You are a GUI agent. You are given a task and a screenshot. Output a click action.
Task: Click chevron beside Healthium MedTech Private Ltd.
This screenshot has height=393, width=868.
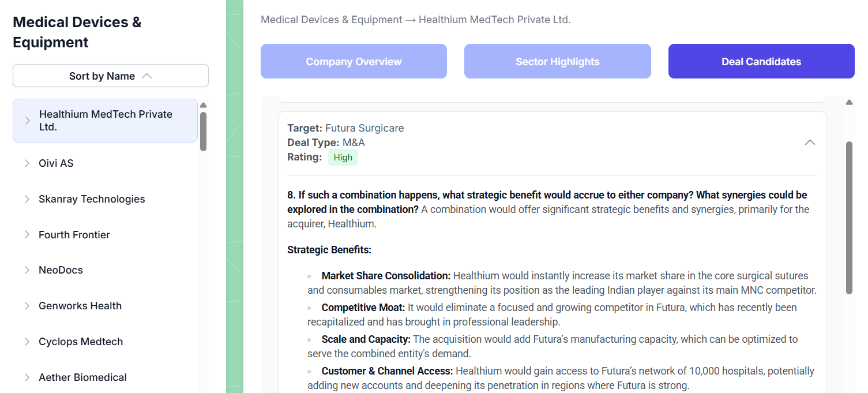coord(27,121)
